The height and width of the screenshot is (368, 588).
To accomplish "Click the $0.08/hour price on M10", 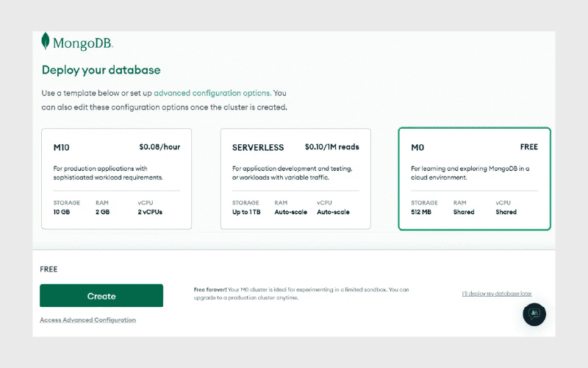I will click(x=159, y=146).
